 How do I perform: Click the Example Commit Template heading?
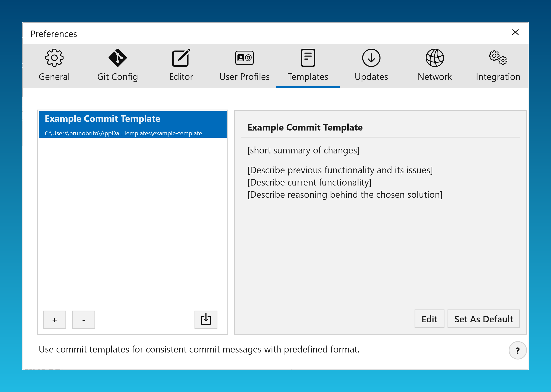coord(305,127)
